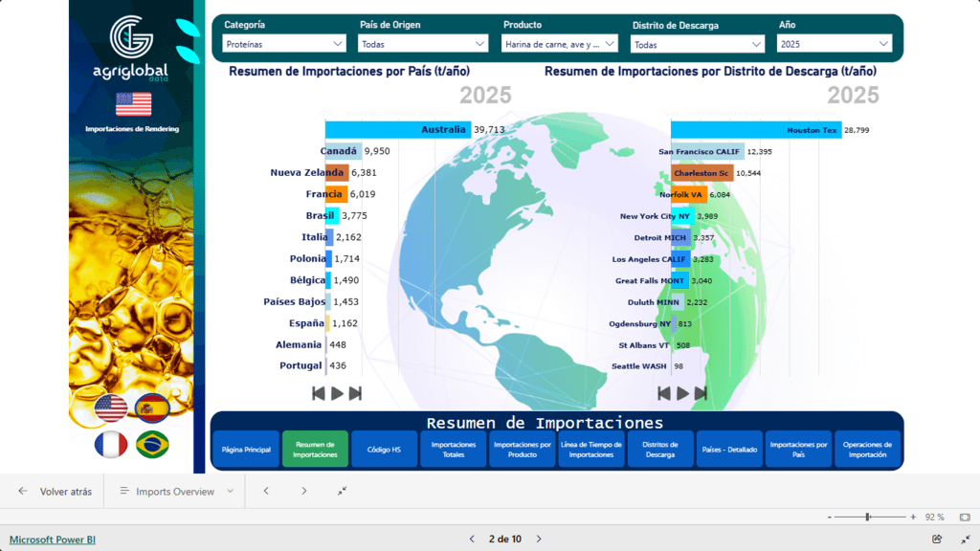The width and height of the screenshot is (980, 551).
Task: Open the Año dropdown showing 2025
Action: click(x=835, y=44)
